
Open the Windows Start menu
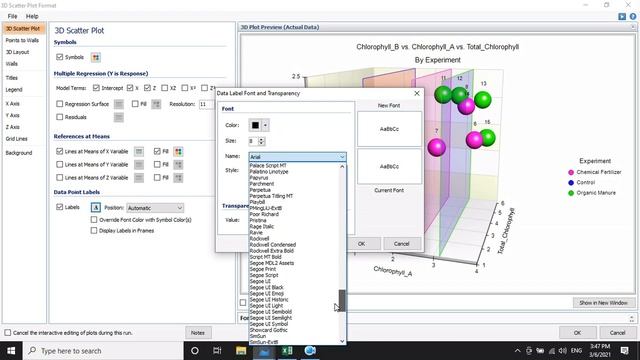tap(11, 351)
